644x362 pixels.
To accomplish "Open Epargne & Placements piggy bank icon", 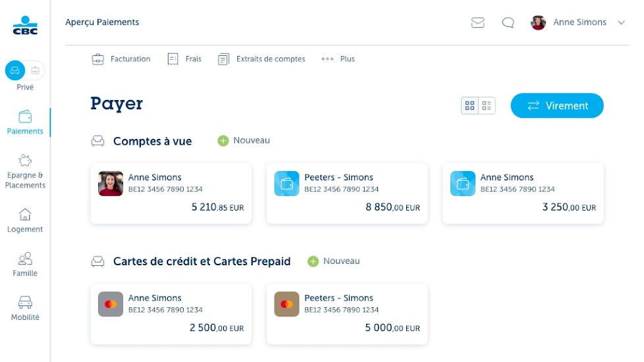I will [x=25, y=161].
